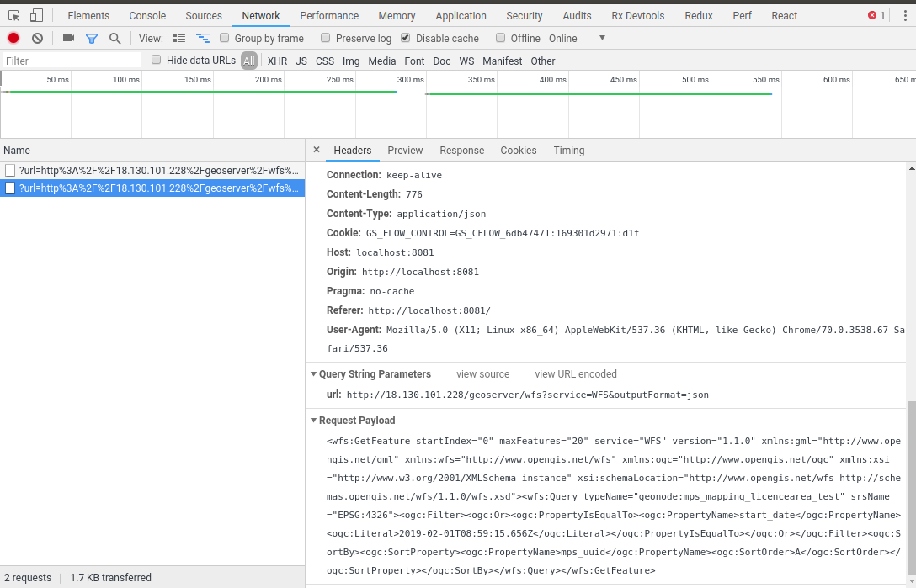Switch to the Timing tab
Image resolution: width=916 pixels, height=588 pixels.
[x=569, y=151]
